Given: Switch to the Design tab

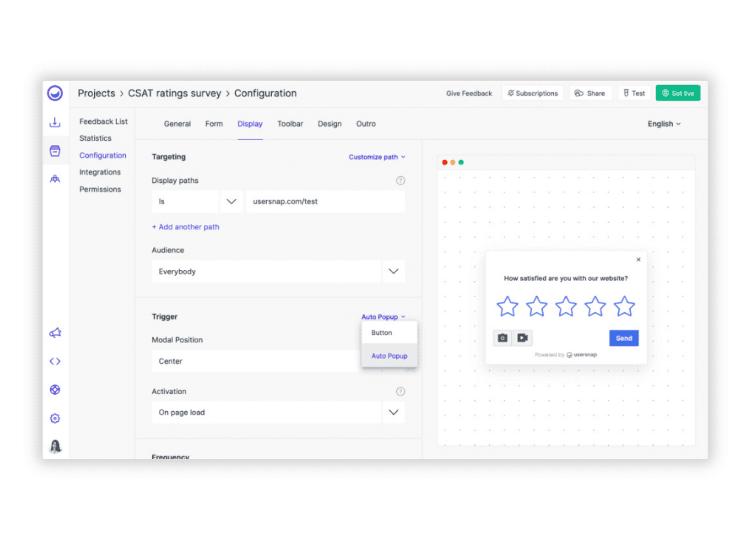Looking at the screenshot, I should pyautogui.click(x=329, y=124).
